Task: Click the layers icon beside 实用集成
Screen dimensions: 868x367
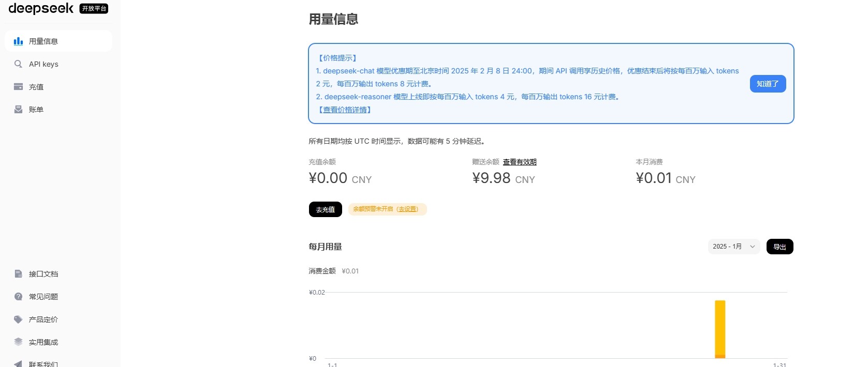Action: tap(19, 342)
